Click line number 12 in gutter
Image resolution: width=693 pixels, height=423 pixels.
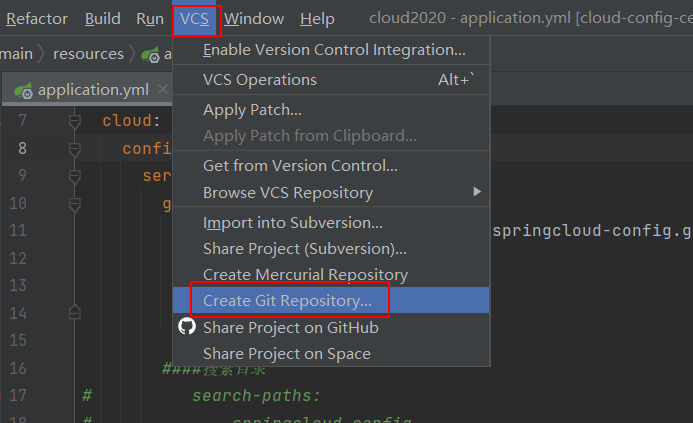click(18, 258)
